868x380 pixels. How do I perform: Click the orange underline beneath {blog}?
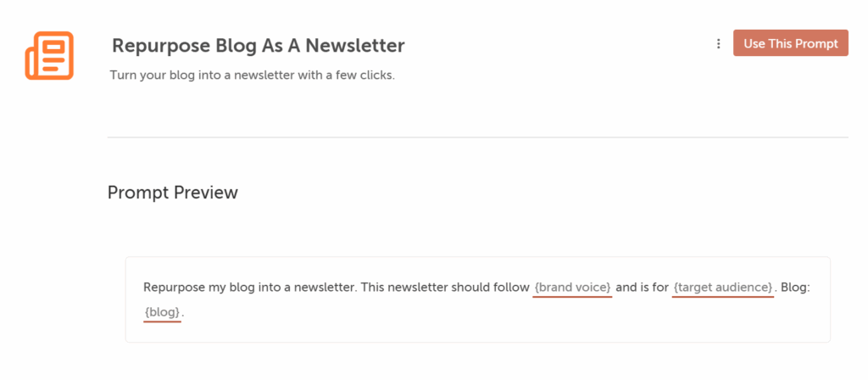162,321
